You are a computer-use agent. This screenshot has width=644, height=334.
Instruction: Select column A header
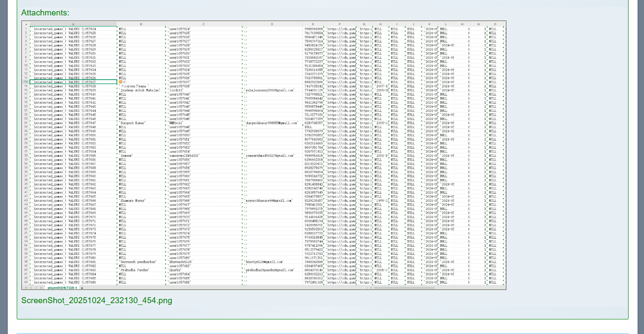pyautogui.click(x=73, y=24)
